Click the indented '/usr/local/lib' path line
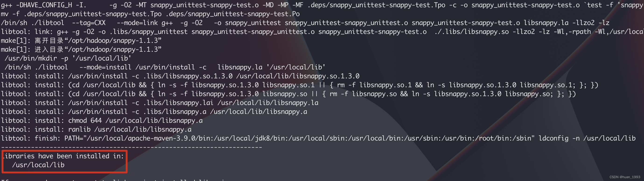This screenshot has width=644, height=181. tap(38, 165)
